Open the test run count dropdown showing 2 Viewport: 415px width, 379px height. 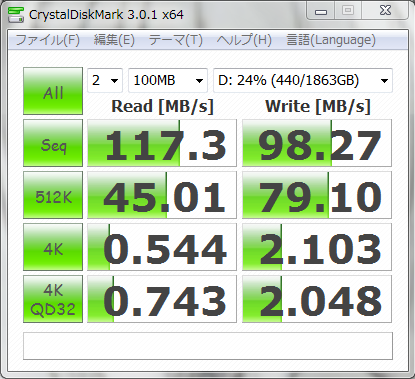(x=105, y=80)
